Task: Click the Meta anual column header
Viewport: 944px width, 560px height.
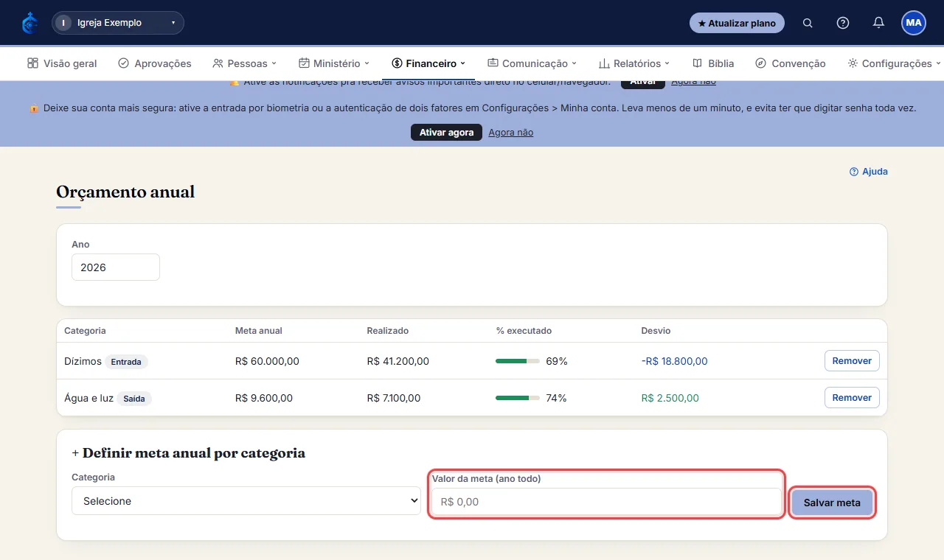Action: 258,331
